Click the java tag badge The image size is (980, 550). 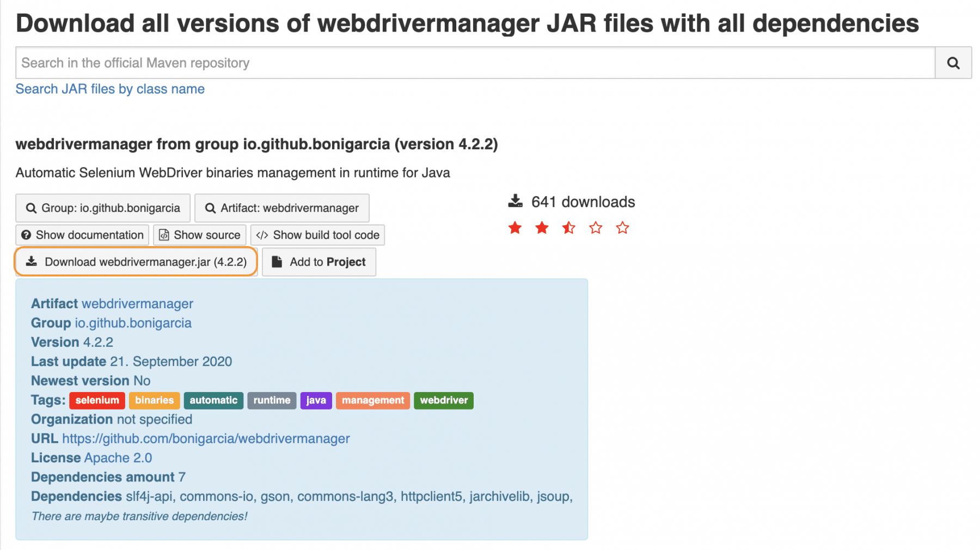316,400
